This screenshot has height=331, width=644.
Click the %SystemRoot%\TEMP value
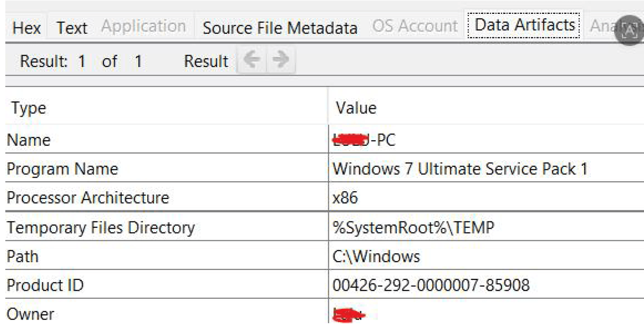[413, 227]
